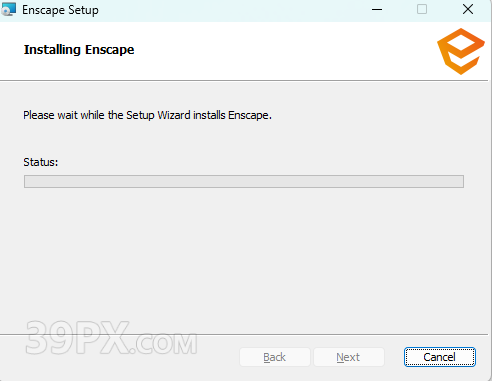
Task: Click the 'Please wait while the Setup Wizard' text
Action: coord(107,115)
